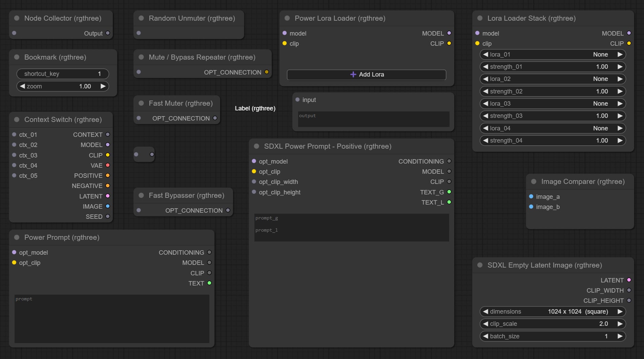This screenshot has width=644, height=359.
Task: Collapse the Power Prompt node using its title dot
Action: click(17, 237)
